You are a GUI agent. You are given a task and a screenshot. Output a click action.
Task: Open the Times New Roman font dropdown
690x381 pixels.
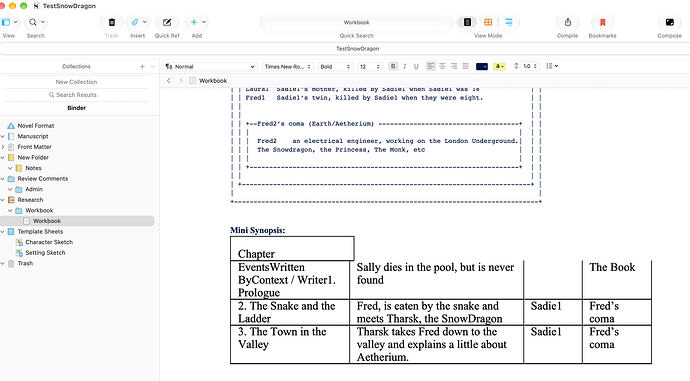(x=288, y=66)
